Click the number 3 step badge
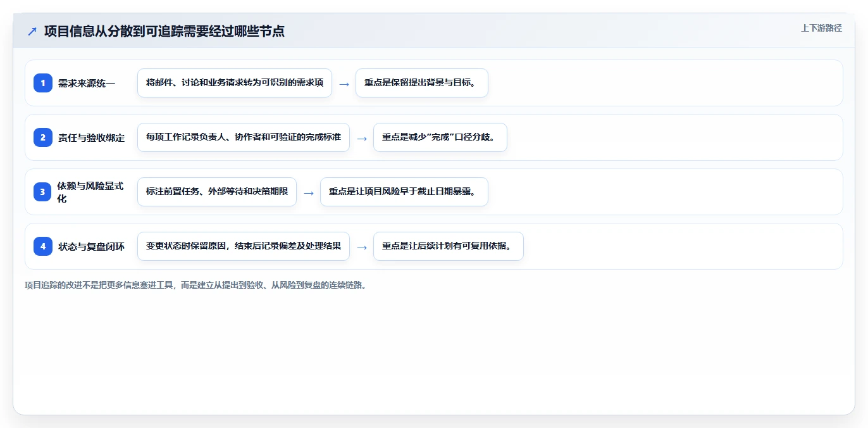 point(43,192)
